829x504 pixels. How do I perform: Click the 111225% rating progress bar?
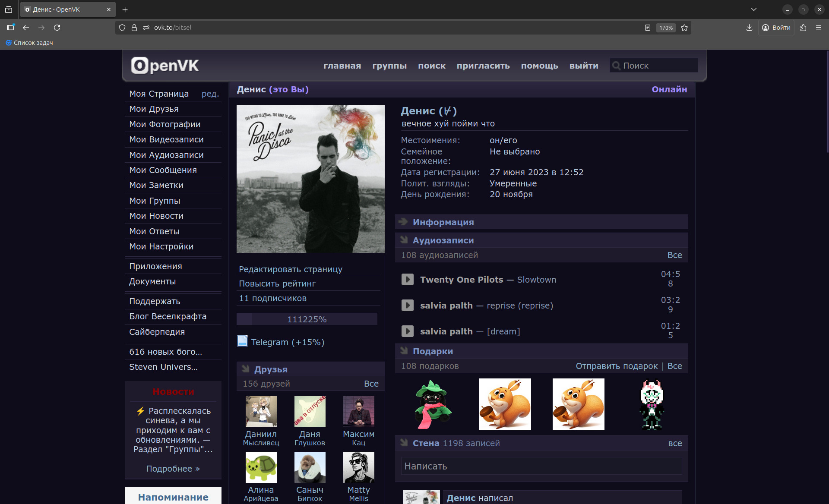[x=307, y=319]
